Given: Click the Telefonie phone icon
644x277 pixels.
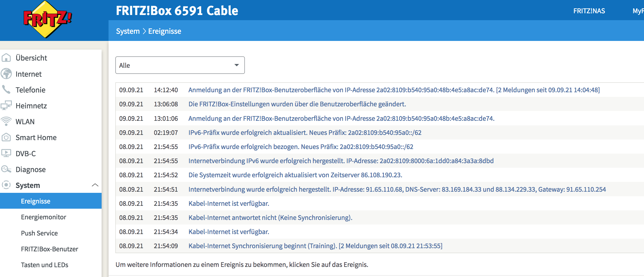Looking at the screenshot, I should click(x=6, y=90).
